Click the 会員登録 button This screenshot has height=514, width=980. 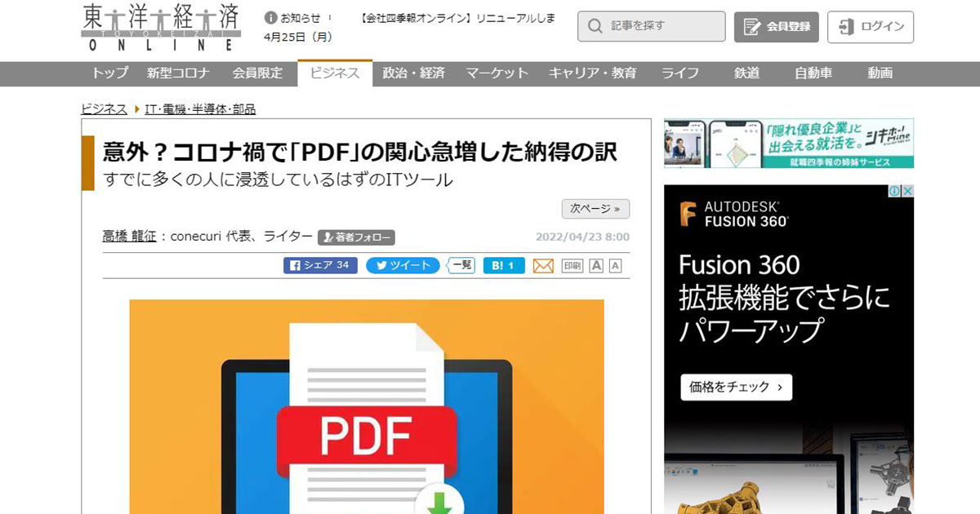coord(777,27)
